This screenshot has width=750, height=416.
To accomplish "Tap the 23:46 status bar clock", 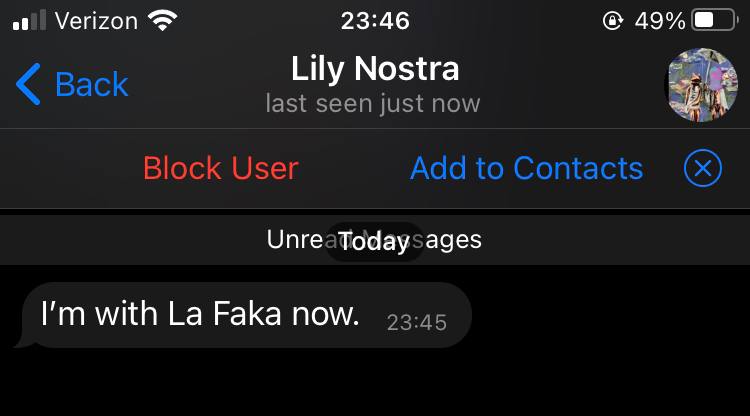I will [x=375, y=21].
